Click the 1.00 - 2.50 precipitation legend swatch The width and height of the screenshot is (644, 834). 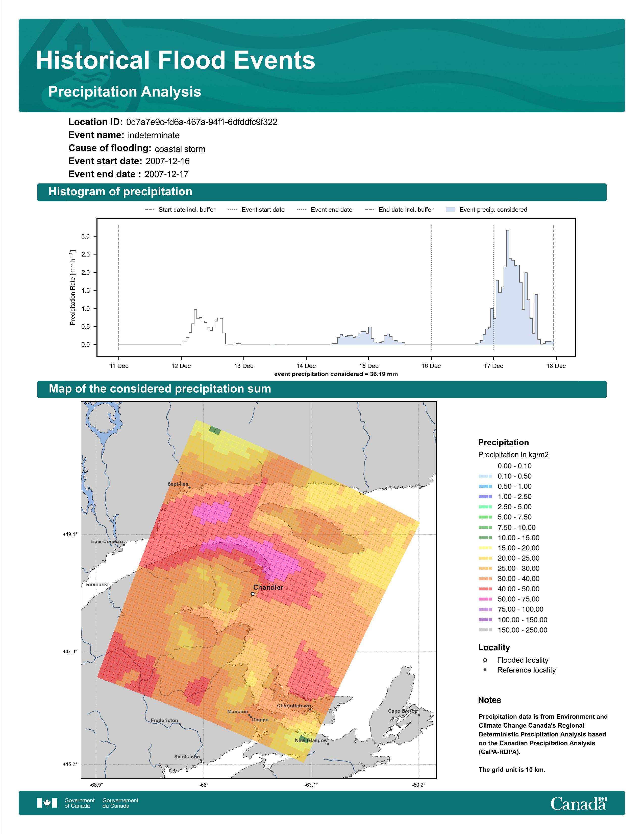pyautogui.click(x=485, y=497)
